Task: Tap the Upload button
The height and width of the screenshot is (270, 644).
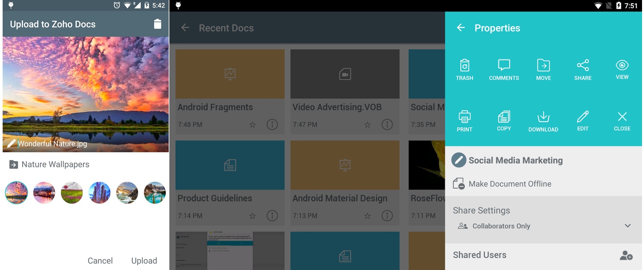Action: [144, 260]
